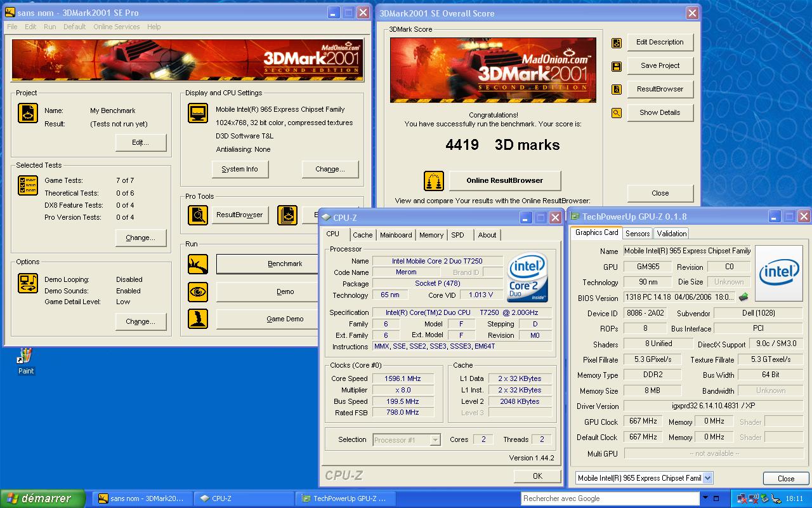Click the floppy icon beside Save Project
812x508 pixels.
[616, 66]
